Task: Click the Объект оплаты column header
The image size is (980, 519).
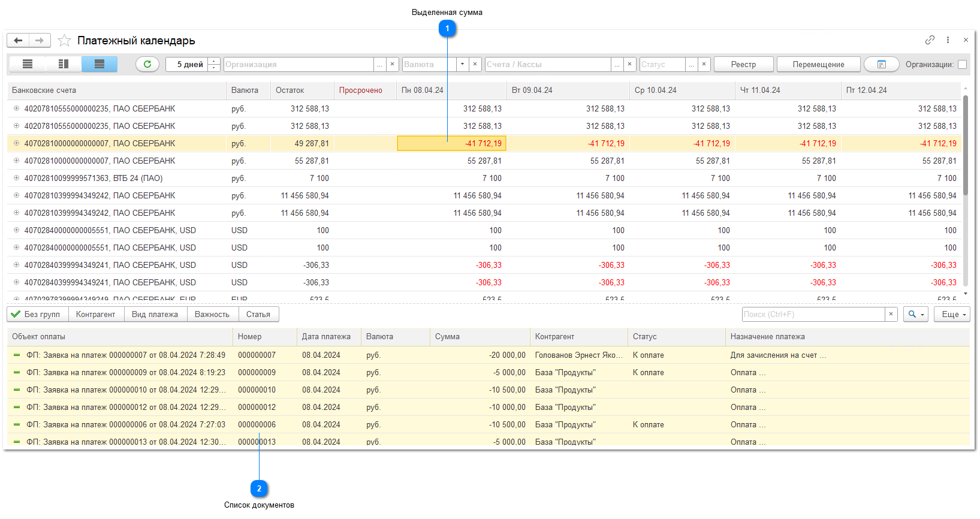Action: 120,336
